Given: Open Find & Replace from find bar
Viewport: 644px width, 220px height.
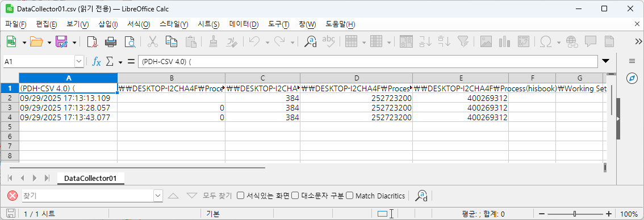Looking at the screenshot, I should [x=421, y=196].
